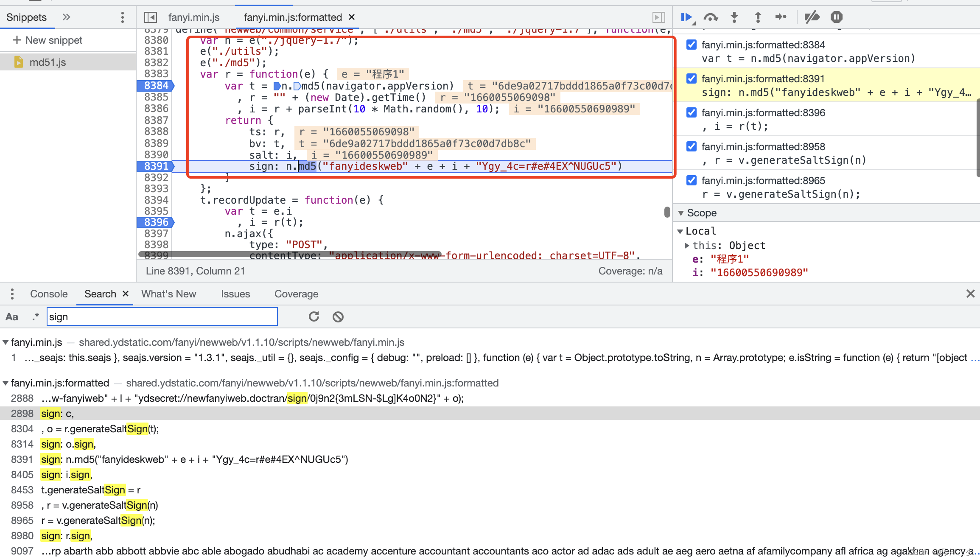Step into next function call
The image size is (980, 560).
[x=734, y=17]
